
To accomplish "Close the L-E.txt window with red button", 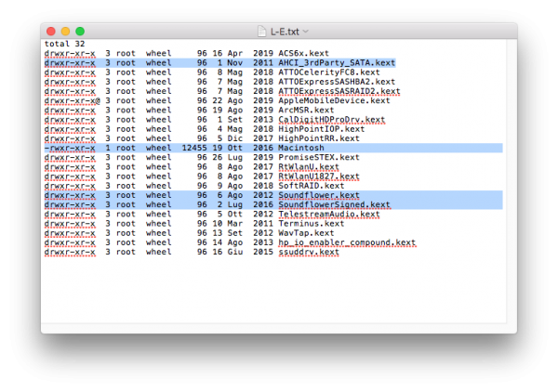I will pyautogui.click(x=51, y=32).
